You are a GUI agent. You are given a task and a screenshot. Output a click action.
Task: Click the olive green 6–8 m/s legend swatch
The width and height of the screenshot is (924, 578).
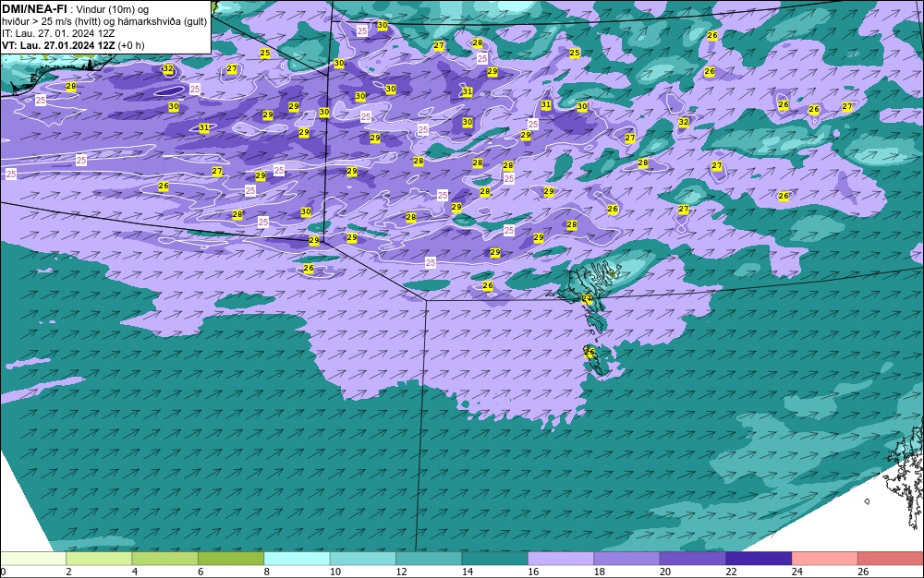pyautogui.click(x=231, y=559)
